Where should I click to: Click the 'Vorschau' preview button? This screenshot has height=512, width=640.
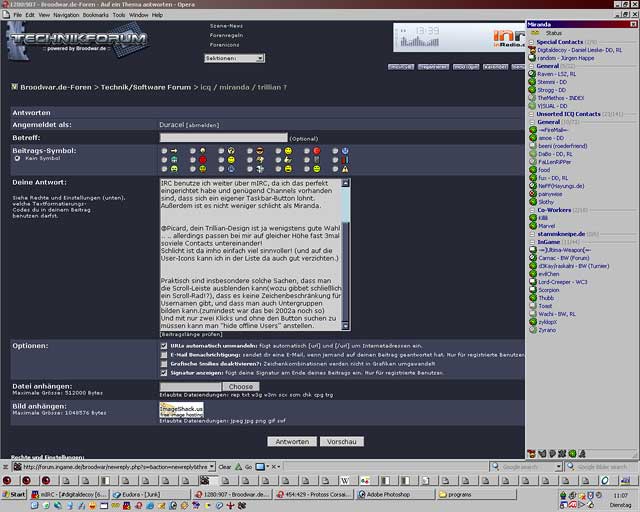click(342, 442)
